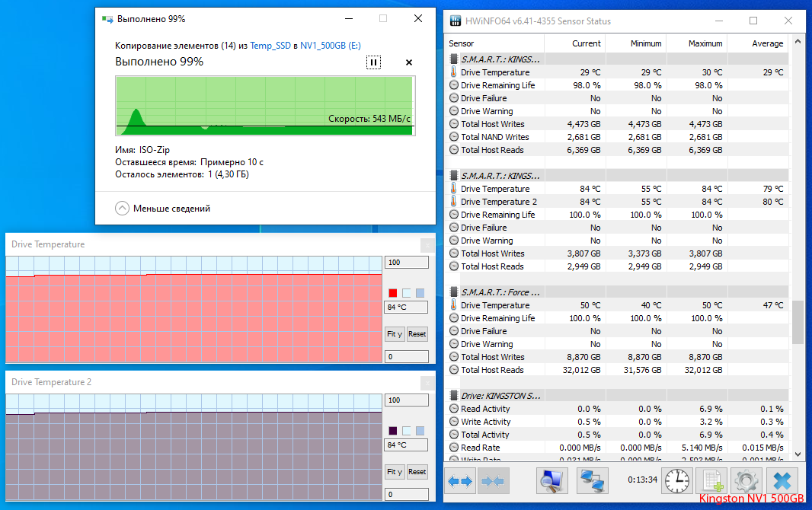Click the clock icon beside Write Activity

[x=454, y=422]
